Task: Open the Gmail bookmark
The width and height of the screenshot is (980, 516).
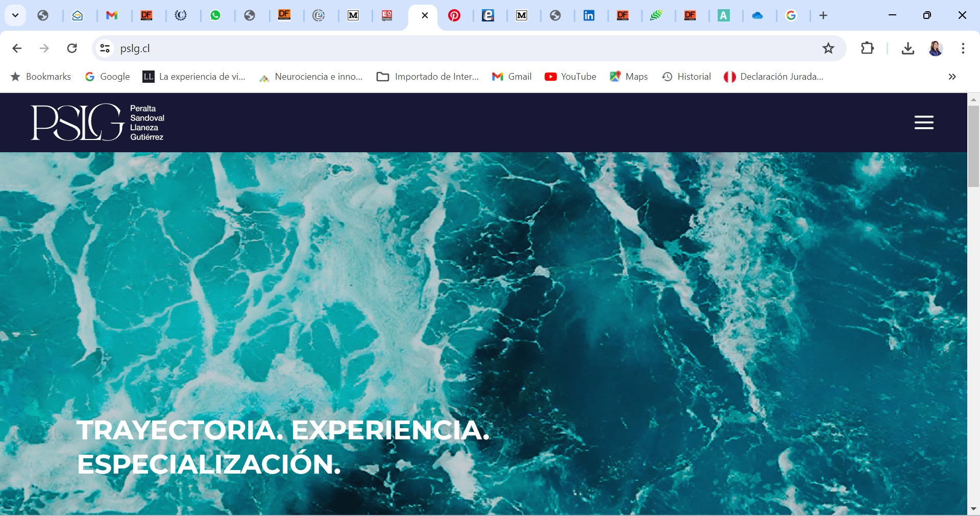Action: click(511, 77)
